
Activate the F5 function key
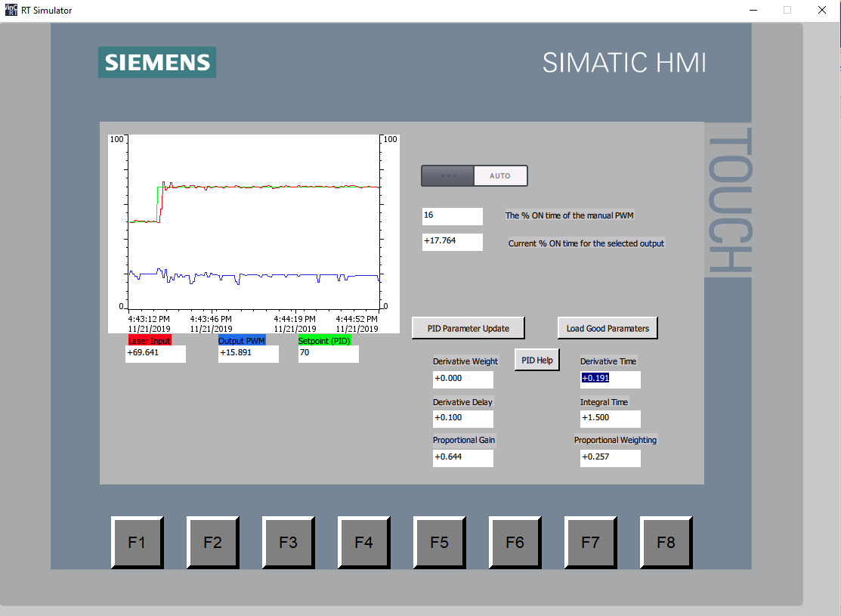click(x=440, y=542)
